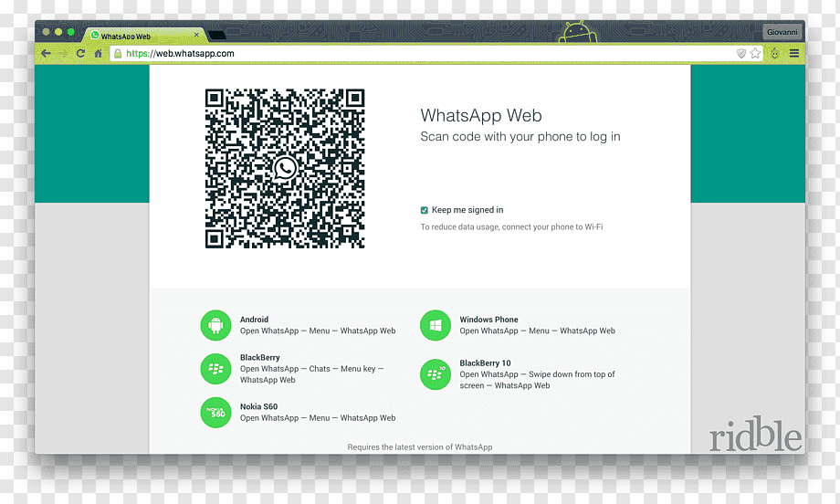This screenshot has height=504, width=840.
Task: Click 'Scan code with your phone to log in'
Action: [x=520, y=137]
